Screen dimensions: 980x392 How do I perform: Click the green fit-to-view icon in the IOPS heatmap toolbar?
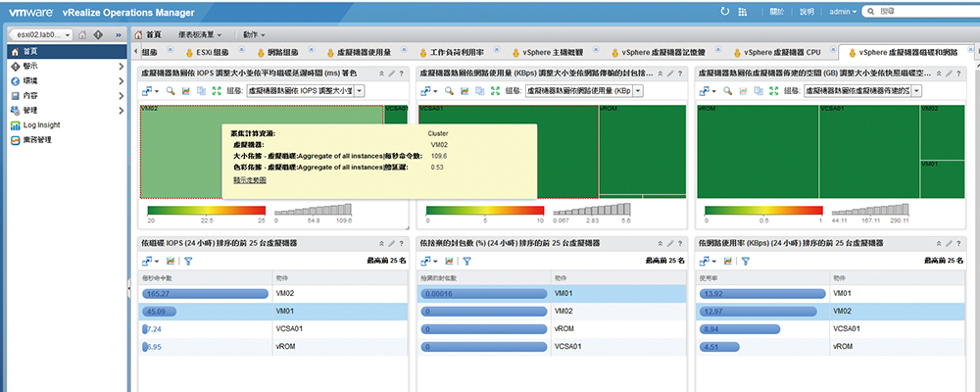[217, 91]
